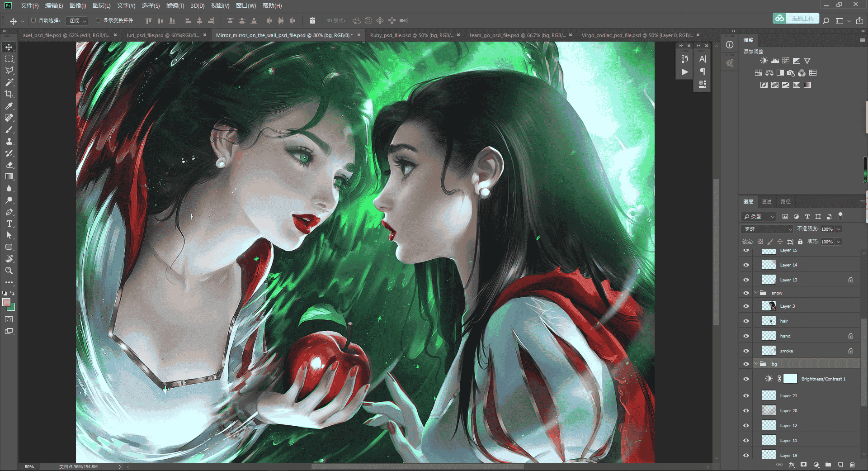Enable the 自动选择 checkbox
Viewport: 868px width, 471px height.
tap(33, 20)
